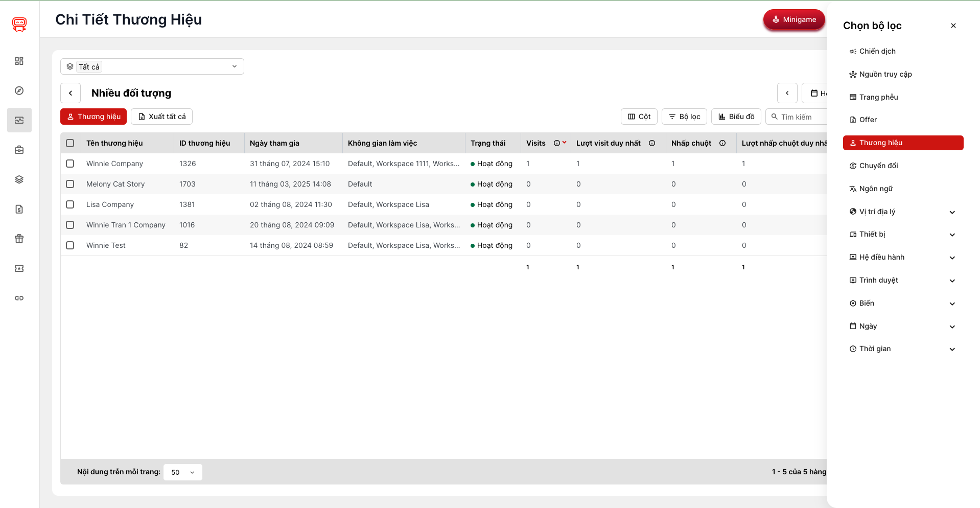
Task: Close the Chọn bộ lọc panel
Action: (953, 26)
